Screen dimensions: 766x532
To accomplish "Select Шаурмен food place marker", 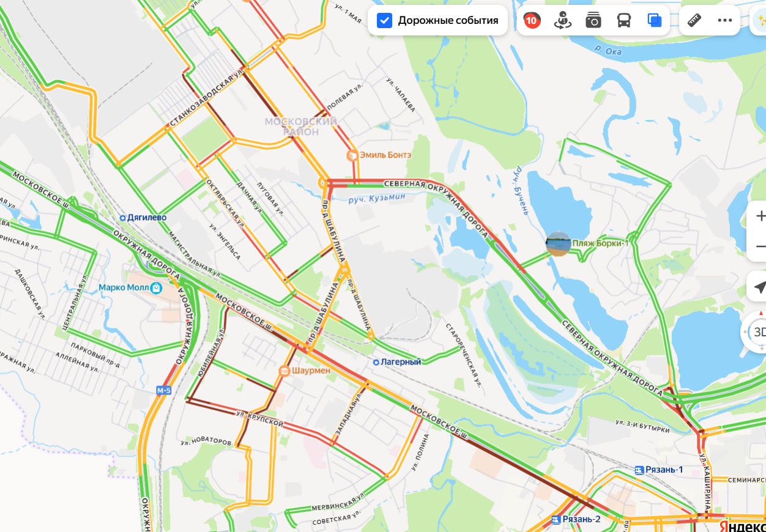I will pos(284,371).
